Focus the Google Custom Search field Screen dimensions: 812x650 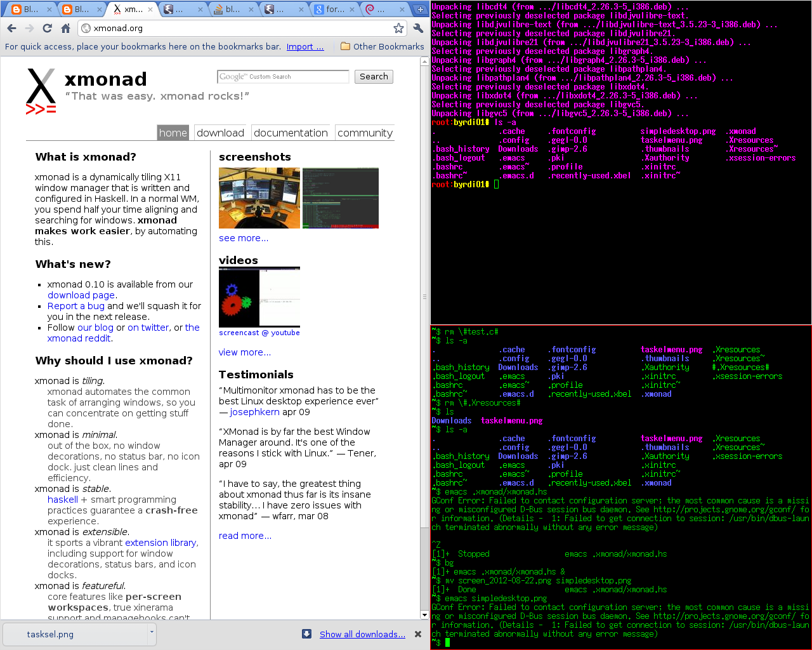tap(283, 77)
